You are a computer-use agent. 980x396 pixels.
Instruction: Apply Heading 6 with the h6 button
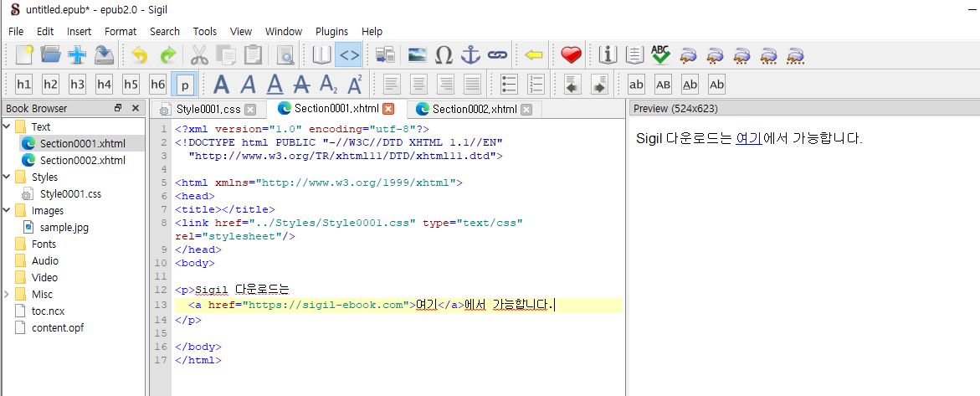pyautogui.click(x=157, y=85)
